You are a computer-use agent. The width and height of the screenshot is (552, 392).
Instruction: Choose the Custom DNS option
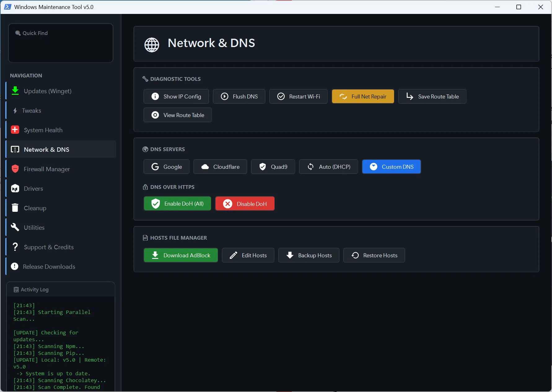tap(391, 167)
